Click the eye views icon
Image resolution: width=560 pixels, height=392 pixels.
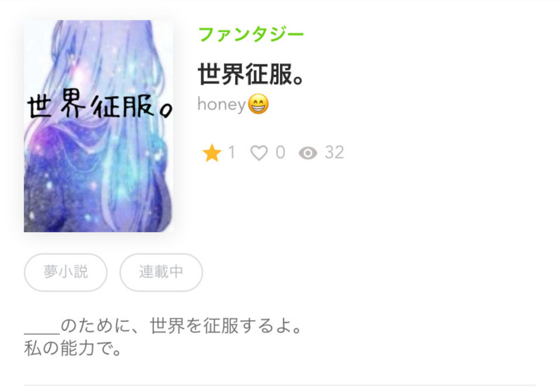[x=307, y=153]
